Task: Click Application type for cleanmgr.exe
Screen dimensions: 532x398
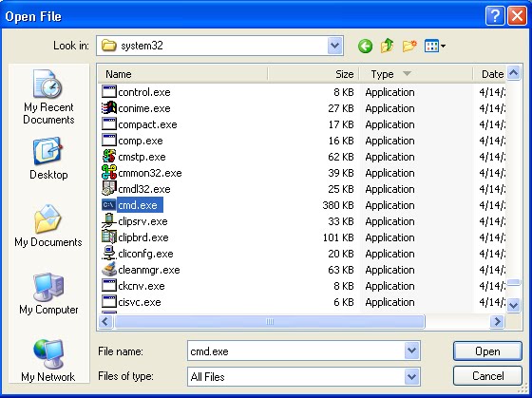Action: coord(389,270)
